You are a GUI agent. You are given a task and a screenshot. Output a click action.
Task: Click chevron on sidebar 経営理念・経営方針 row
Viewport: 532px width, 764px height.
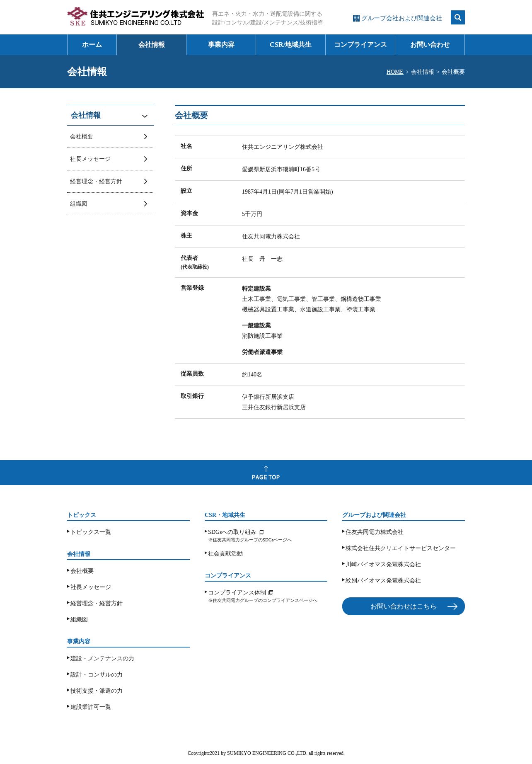point(145,181)
